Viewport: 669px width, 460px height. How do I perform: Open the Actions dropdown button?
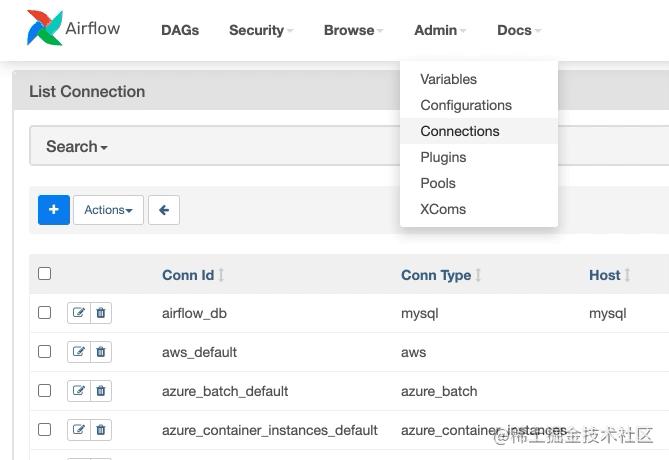108,210
